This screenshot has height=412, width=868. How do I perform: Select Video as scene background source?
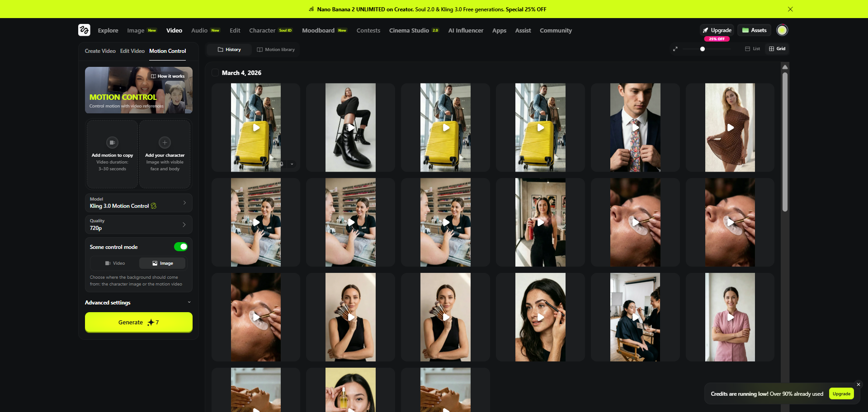115,263
